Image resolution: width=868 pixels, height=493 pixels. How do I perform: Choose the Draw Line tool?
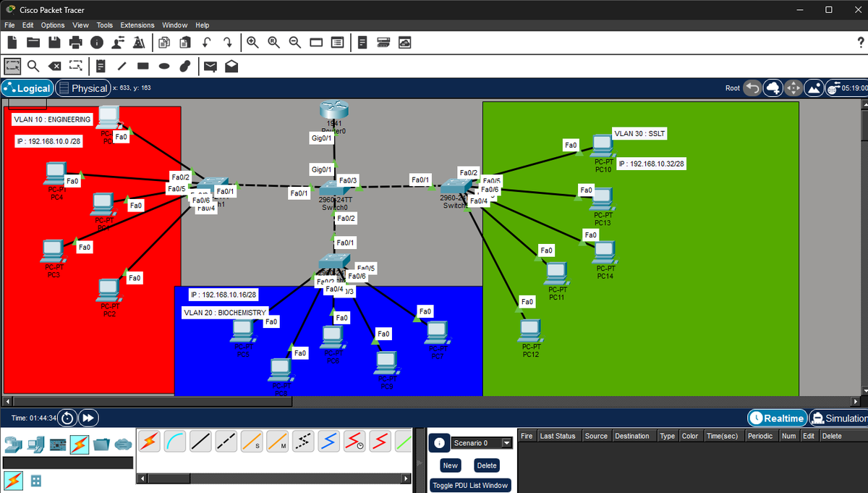click(122, 67)
